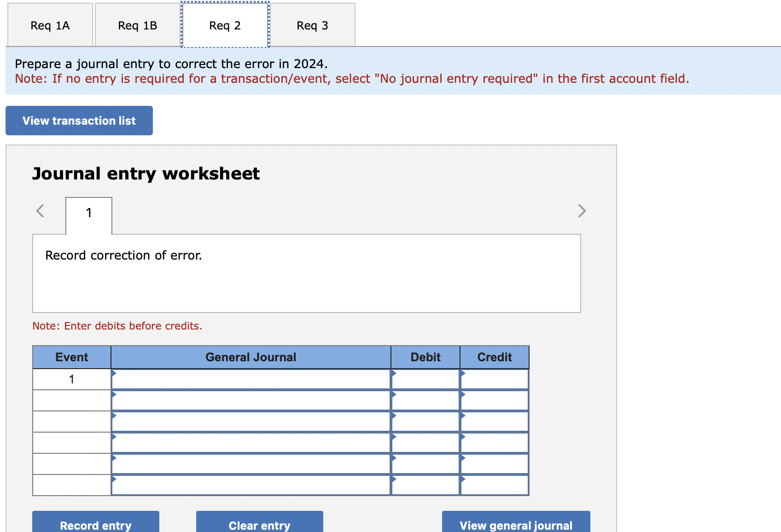Screen dimensions: 781x532
Task: Click the right navigation chevron
Action: 582,211
